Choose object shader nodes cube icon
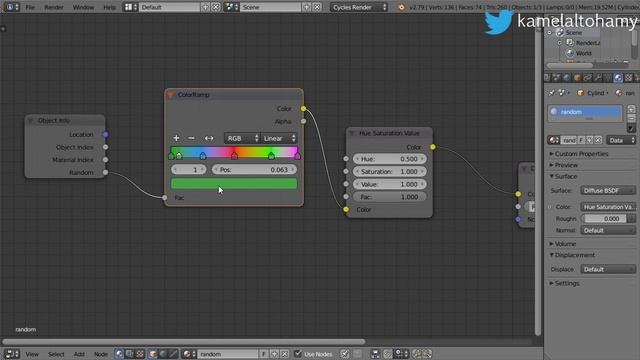This screenshot has width=640, height=360. click(153, 354)
